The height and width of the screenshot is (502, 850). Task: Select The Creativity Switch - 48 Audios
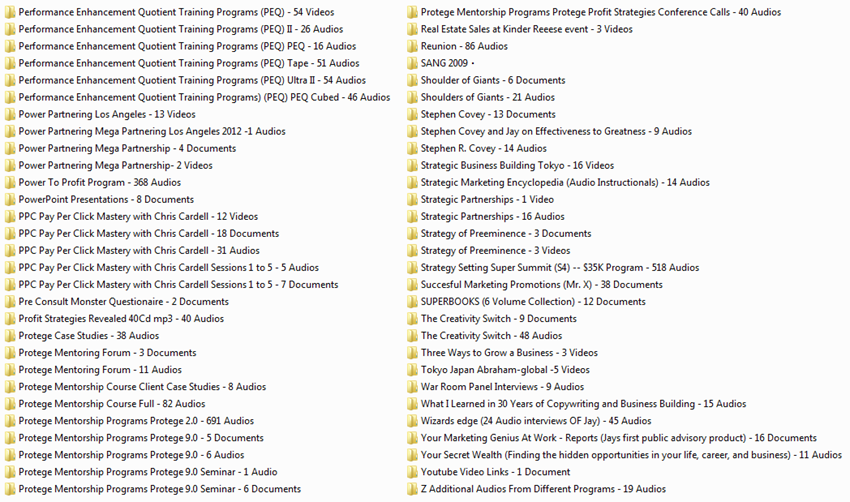491,336
